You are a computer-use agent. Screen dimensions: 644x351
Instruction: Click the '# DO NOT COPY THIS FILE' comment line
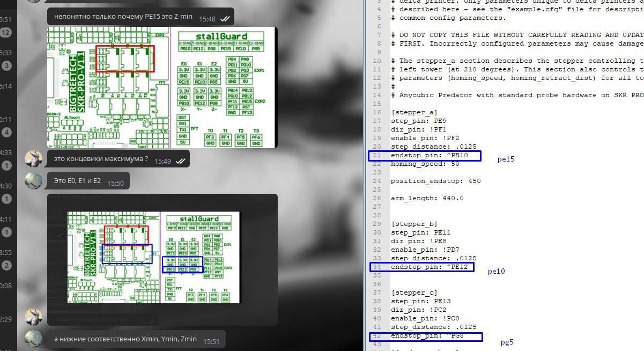[x=517, y=35]
